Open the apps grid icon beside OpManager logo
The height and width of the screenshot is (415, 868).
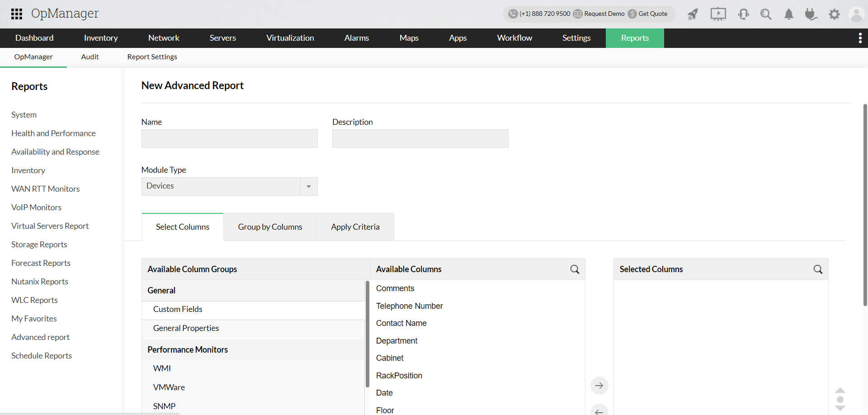16,14
